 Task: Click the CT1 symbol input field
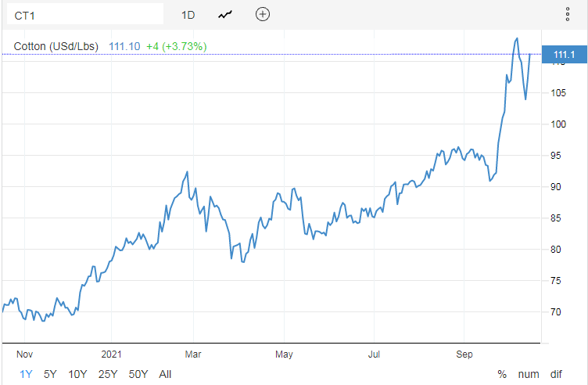pyautogui.click(x=85, y=15)
